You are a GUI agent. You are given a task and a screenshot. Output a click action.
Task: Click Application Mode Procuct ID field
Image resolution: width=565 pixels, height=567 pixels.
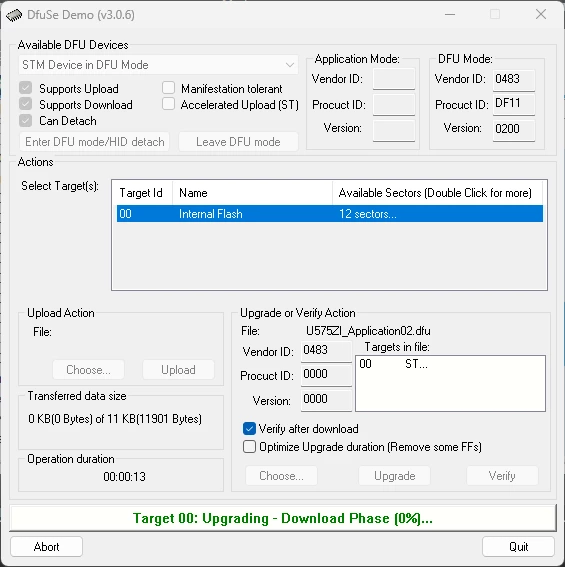[x=394, y=105]
